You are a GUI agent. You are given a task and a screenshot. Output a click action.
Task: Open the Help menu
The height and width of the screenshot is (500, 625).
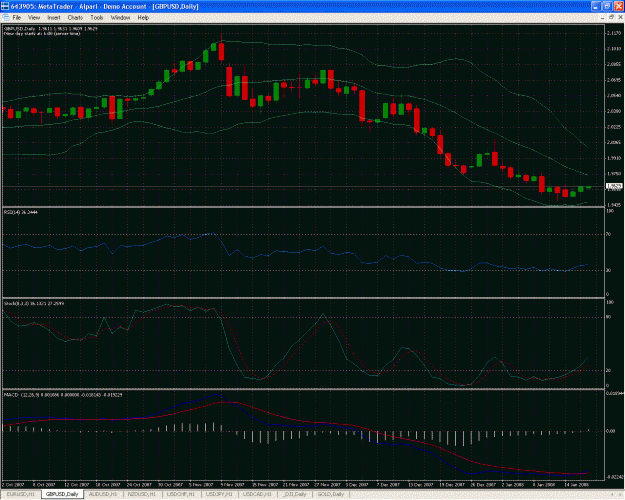(x=143, y=18)
